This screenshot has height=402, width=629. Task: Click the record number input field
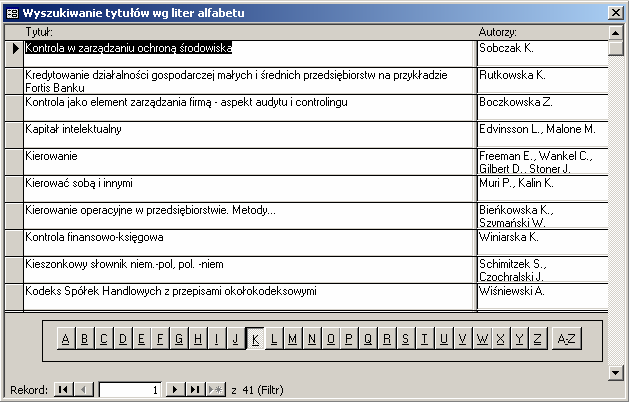(x=130, y=390)
